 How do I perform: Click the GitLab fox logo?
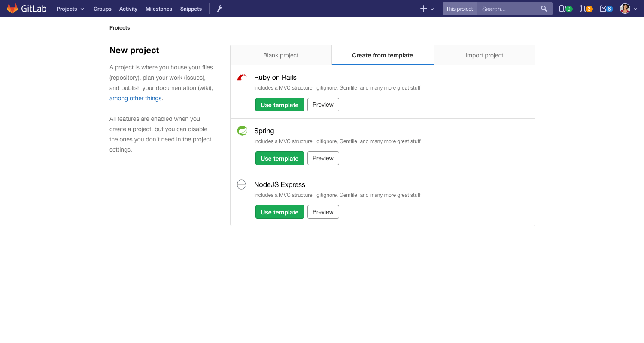pos(12,8)
